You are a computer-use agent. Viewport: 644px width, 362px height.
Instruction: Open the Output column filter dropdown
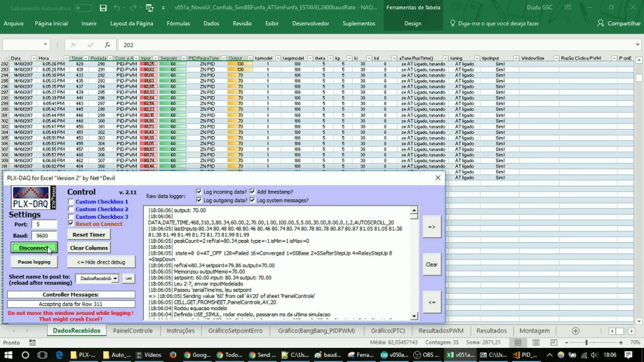tap(249, 58)
